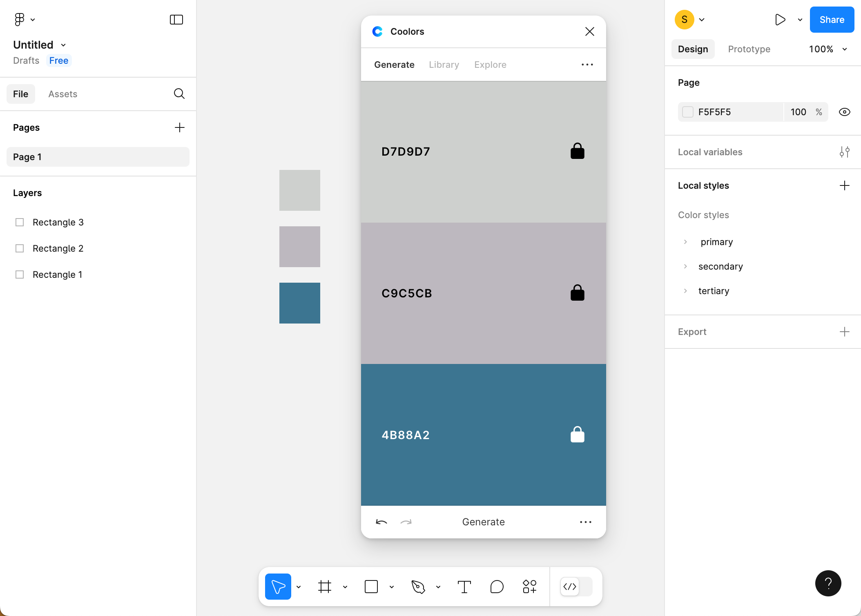The height and width of the screenshot is (616, 861).
Task: Click the Local variables settings icon
Action: (x=844, y=152)
